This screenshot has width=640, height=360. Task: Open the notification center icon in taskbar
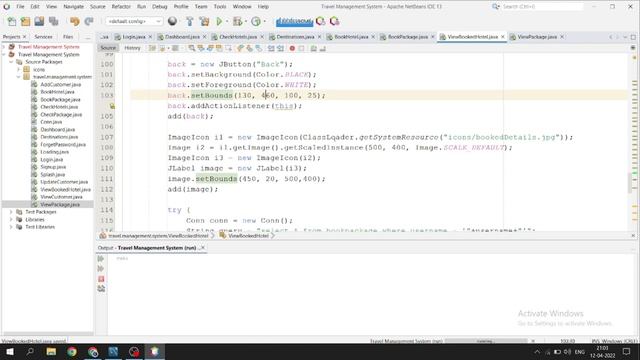point(627,351)
